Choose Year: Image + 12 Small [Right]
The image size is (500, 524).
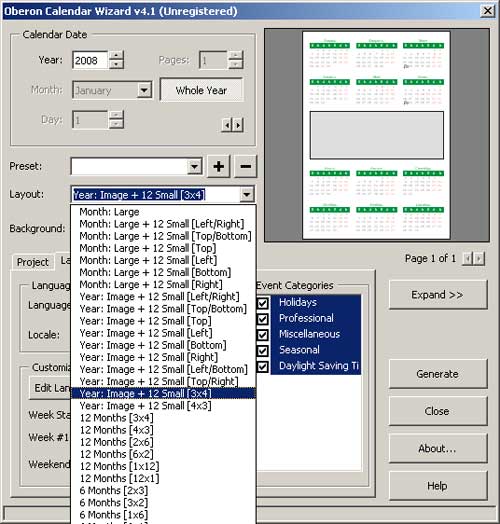click(163, 357)
